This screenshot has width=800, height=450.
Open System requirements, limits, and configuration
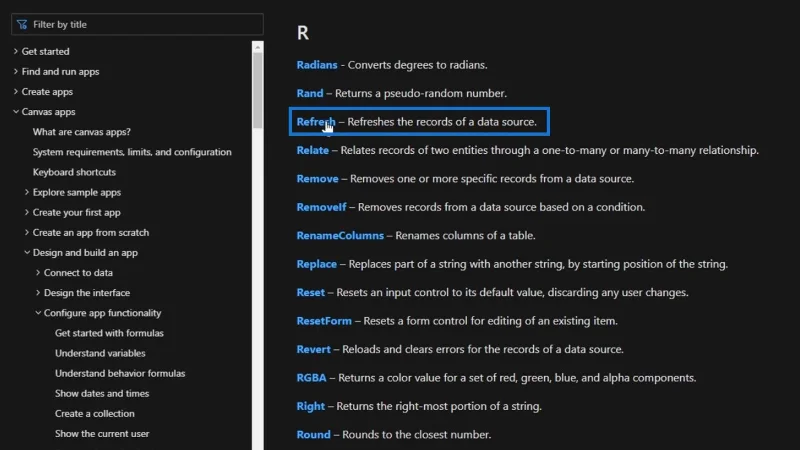(x=132, y=152)
